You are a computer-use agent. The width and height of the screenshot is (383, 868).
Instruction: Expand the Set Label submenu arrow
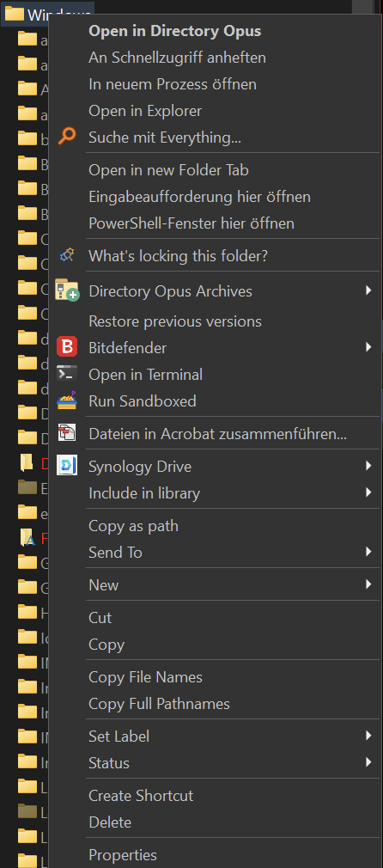(368, 736)
